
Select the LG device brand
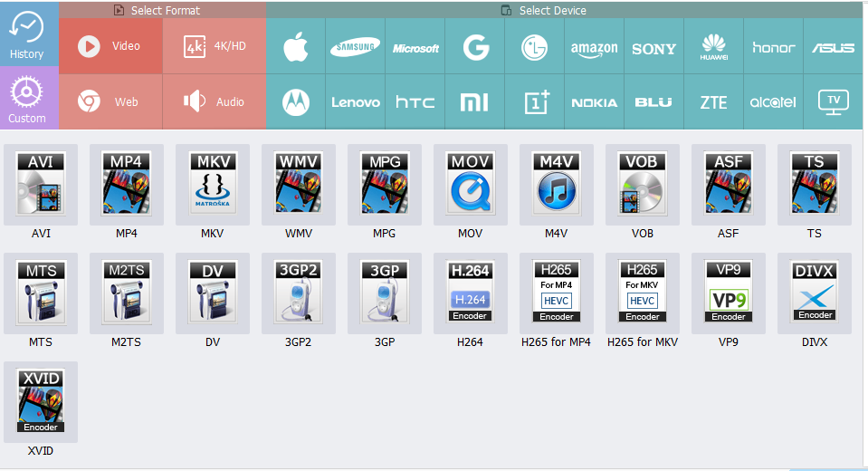(x=535, y=46)
